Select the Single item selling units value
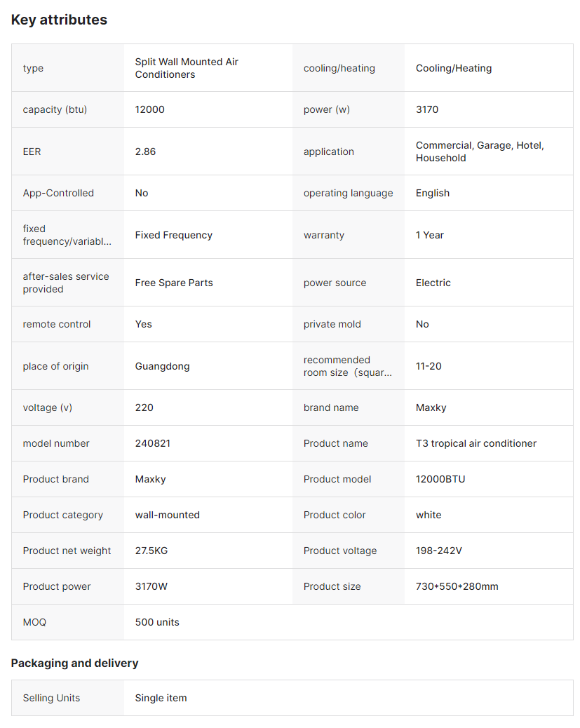The width and height of the screenshot is (580, 728). (161, 698)
